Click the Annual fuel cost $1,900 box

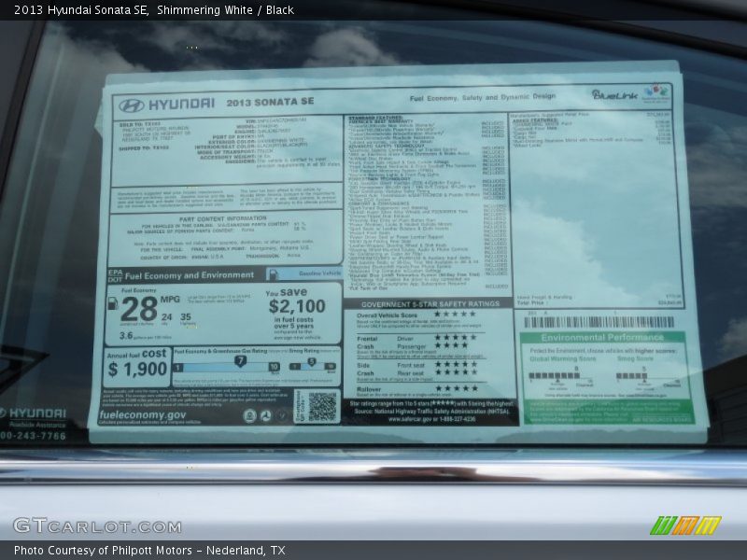click(x=137, y=364)
